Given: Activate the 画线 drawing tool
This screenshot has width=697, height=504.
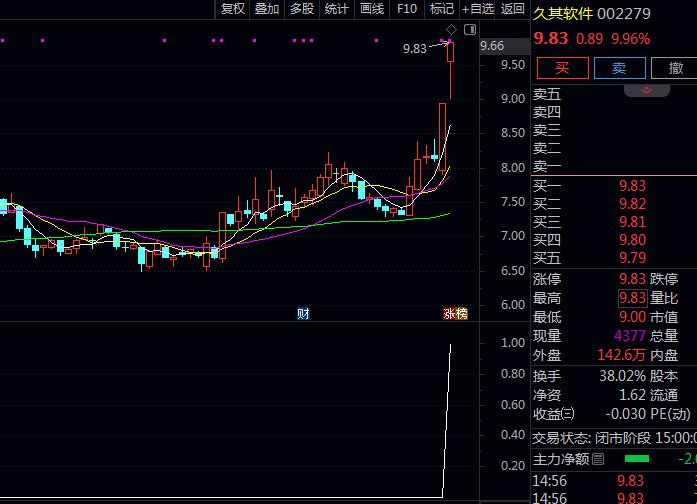Looking at the screenshot, I should (372, 9).
